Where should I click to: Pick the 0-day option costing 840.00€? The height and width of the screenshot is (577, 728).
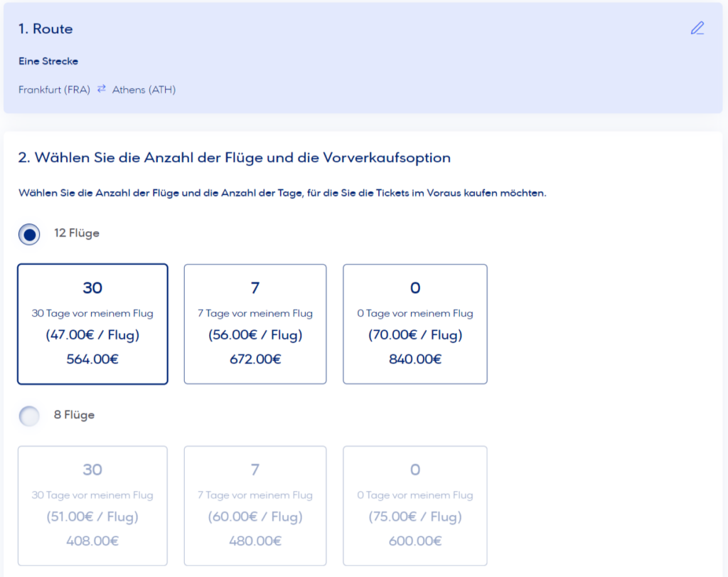[415, 324]
